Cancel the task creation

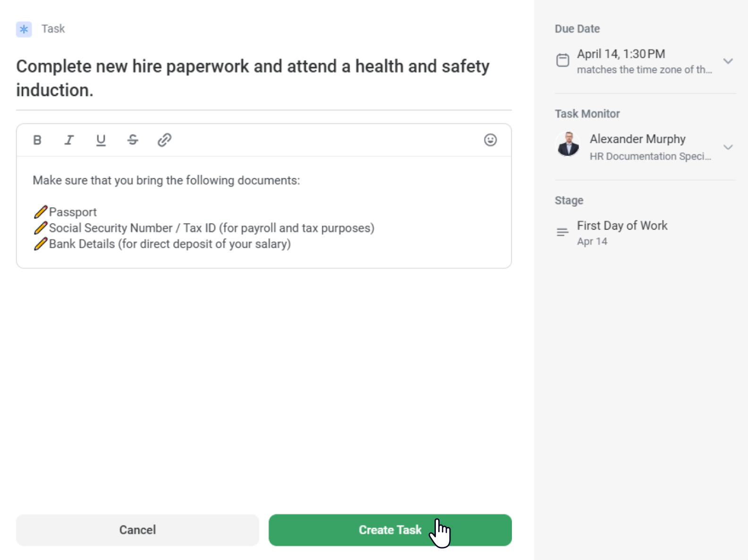pyautogui.click(x=137, y=530)
